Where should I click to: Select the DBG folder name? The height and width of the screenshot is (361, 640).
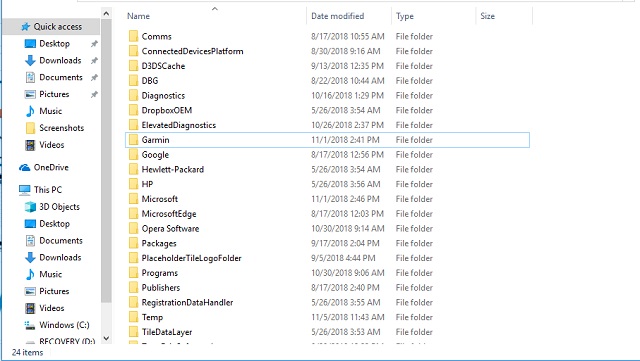150,80
